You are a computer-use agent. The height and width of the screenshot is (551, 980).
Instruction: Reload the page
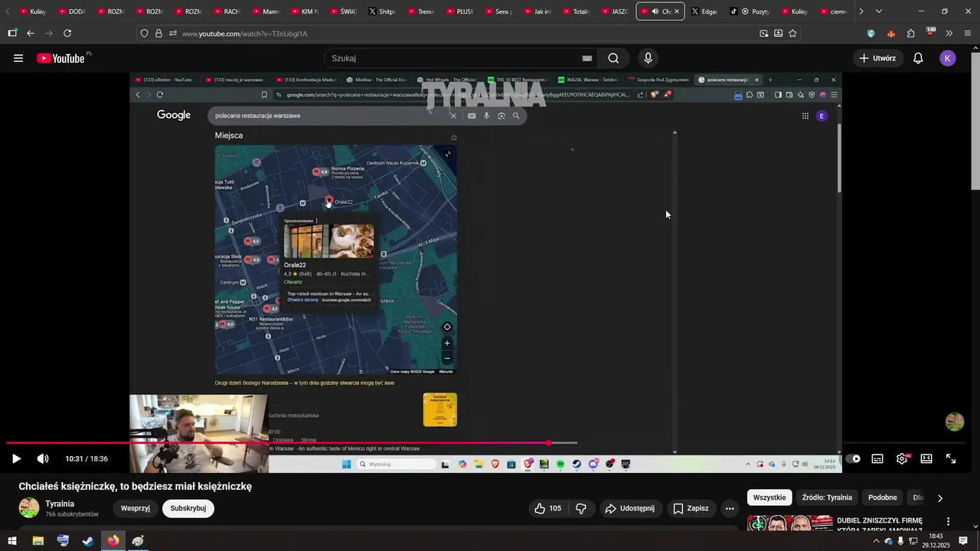tap(67, 33)
